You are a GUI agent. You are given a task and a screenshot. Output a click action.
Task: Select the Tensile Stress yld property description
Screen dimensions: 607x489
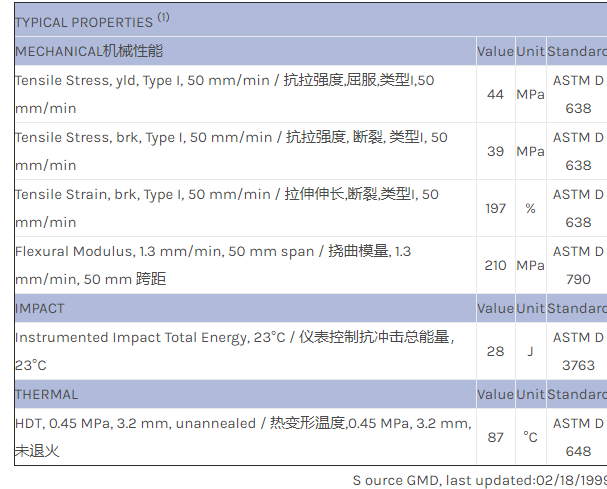[224, 94]
